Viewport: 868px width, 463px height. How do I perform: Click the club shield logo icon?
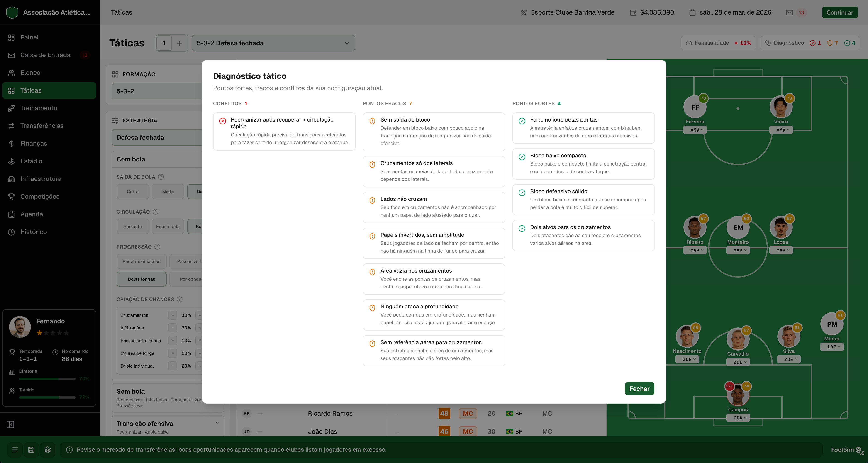pyautogui.click(x=12, y=12)
